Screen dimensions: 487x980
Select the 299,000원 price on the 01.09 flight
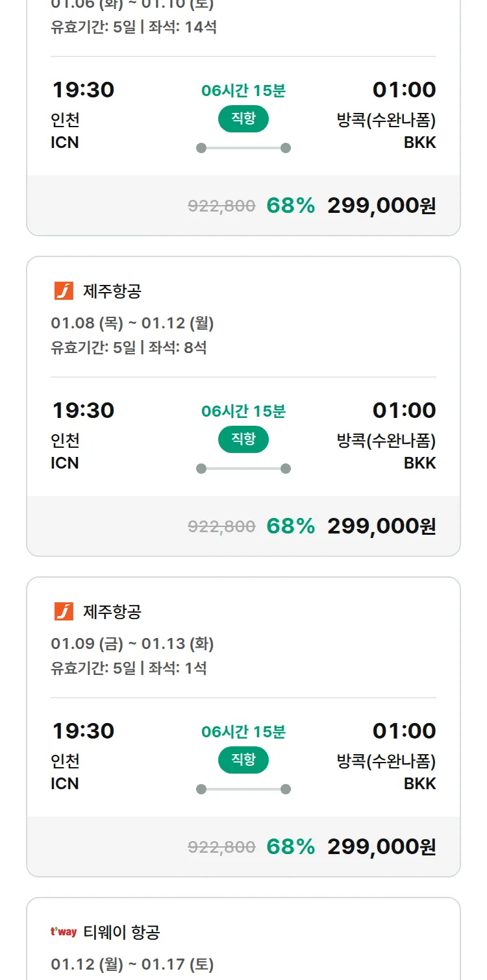click(x=381, y=846)
